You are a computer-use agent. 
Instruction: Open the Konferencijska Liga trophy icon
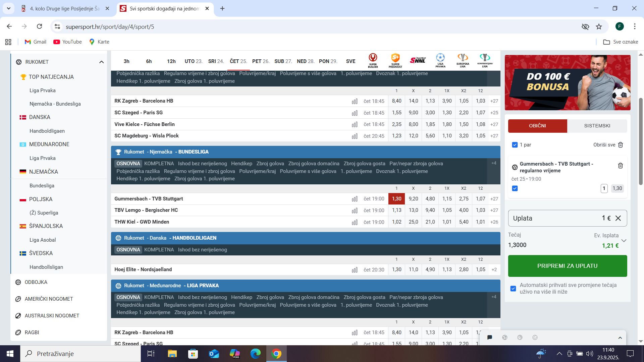485,60
